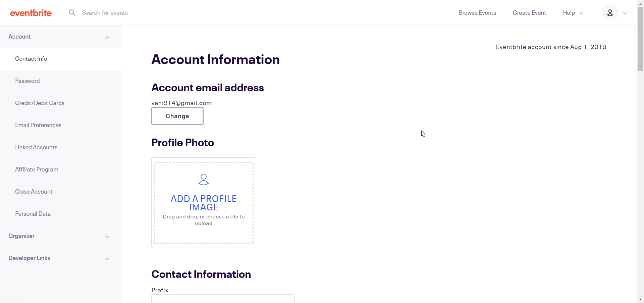Click the scrollbar down arrow

coord(640,299)
